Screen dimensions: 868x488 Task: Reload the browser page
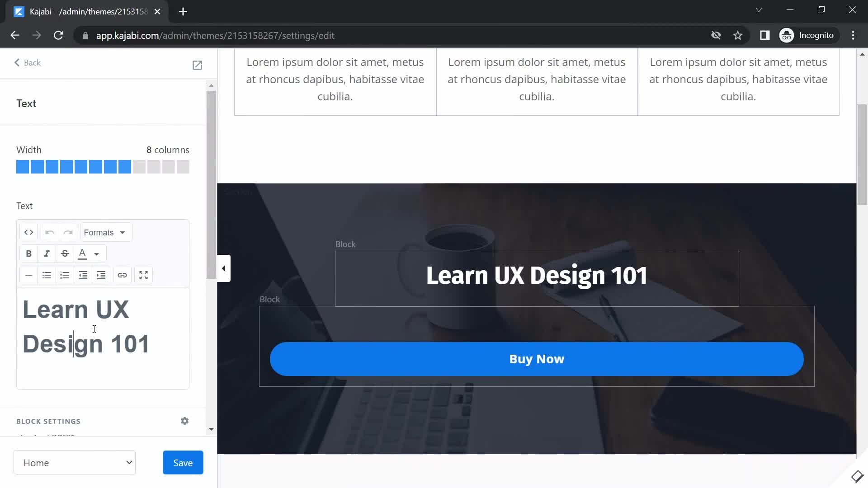click(x=58, y=35)
